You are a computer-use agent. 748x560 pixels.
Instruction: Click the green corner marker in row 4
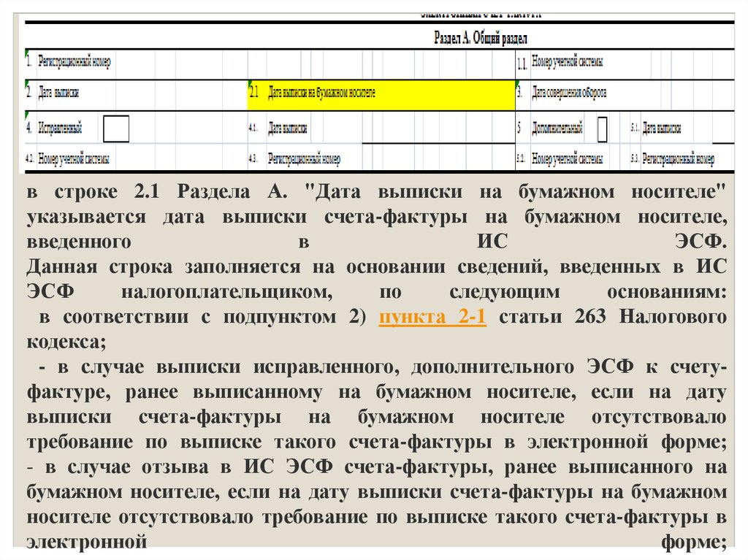27,113
